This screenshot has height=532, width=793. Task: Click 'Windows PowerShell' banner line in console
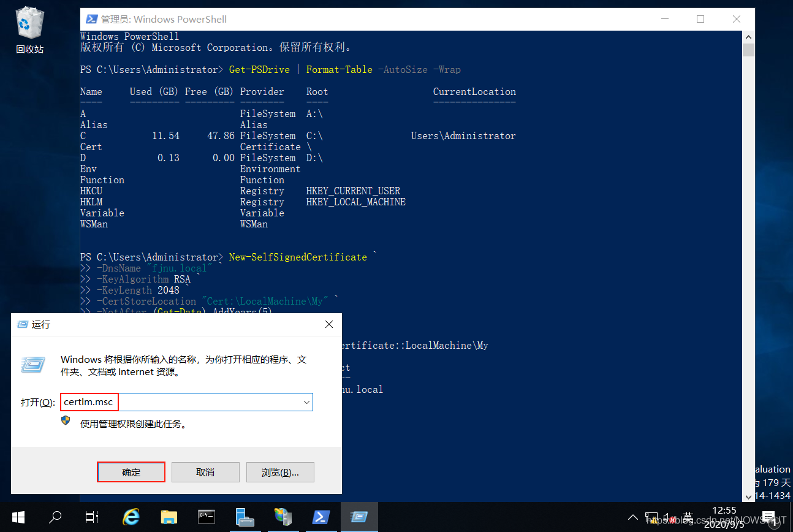tap(130, 36)
